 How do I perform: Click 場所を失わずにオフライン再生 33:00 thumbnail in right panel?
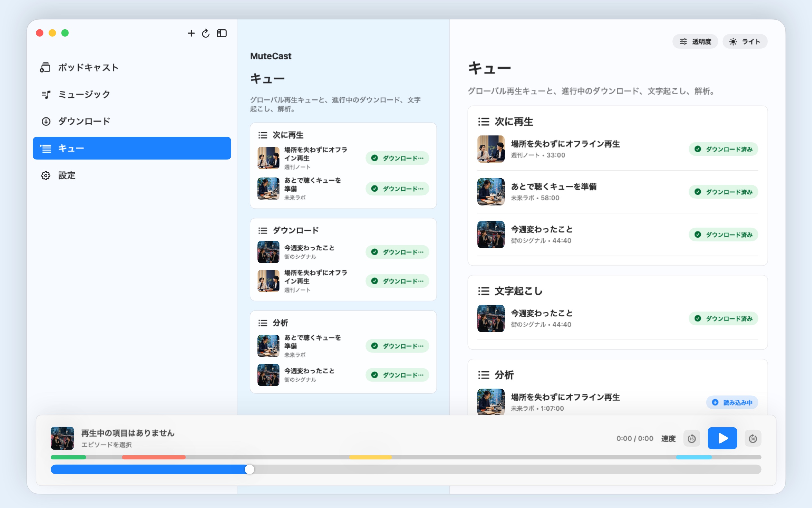coord(491,149)
